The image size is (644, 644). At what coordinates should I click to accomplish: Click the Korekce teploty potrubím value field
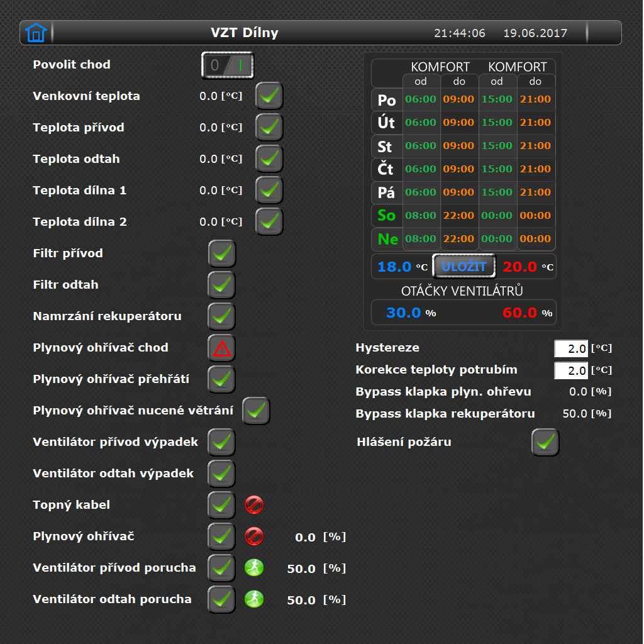click(571, 370)
